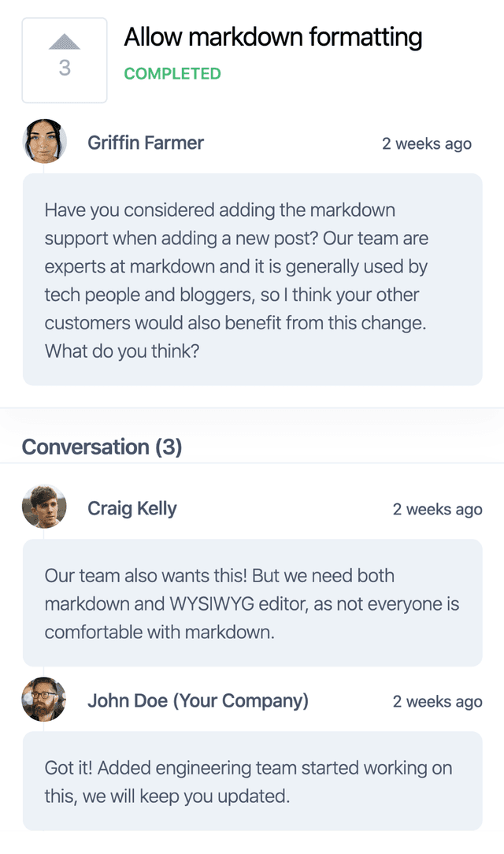Open the post titled Allow markdown formatting
The image size is (504, 854).
click(x=273, y=37)
